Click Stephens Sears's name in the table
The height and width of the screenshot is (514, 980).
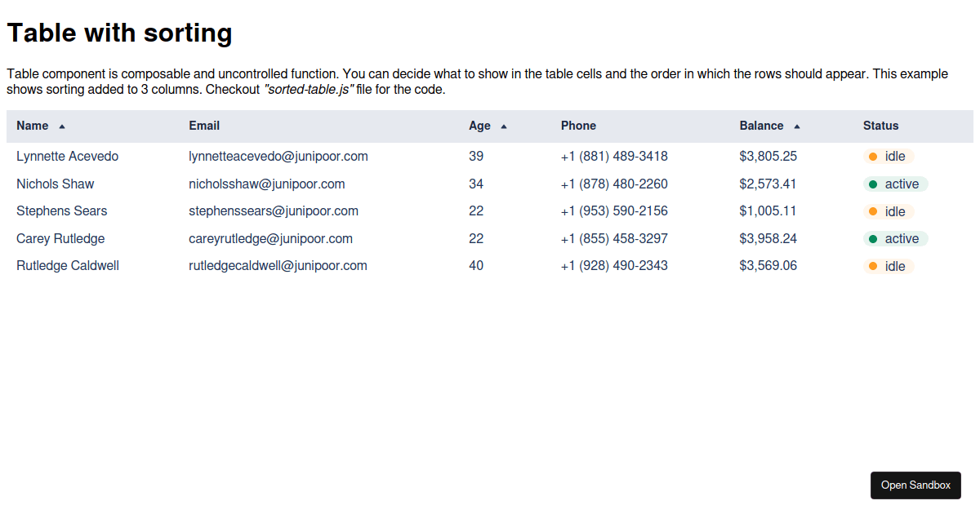click(x=61, y=210)
